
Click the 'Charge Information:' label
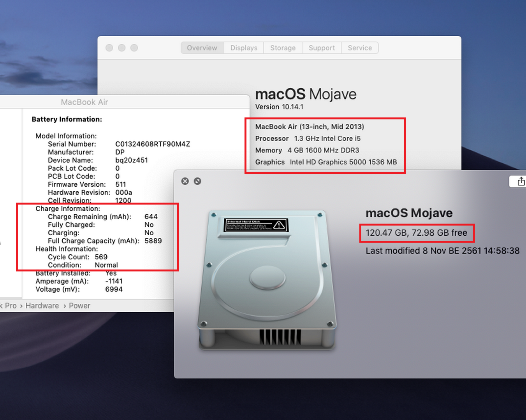[x=68, y=209]
